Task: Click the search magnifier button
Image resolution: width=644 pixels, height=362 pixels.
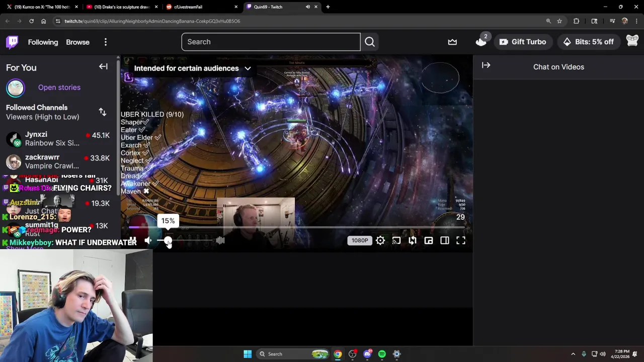Action: click(370, 42)
